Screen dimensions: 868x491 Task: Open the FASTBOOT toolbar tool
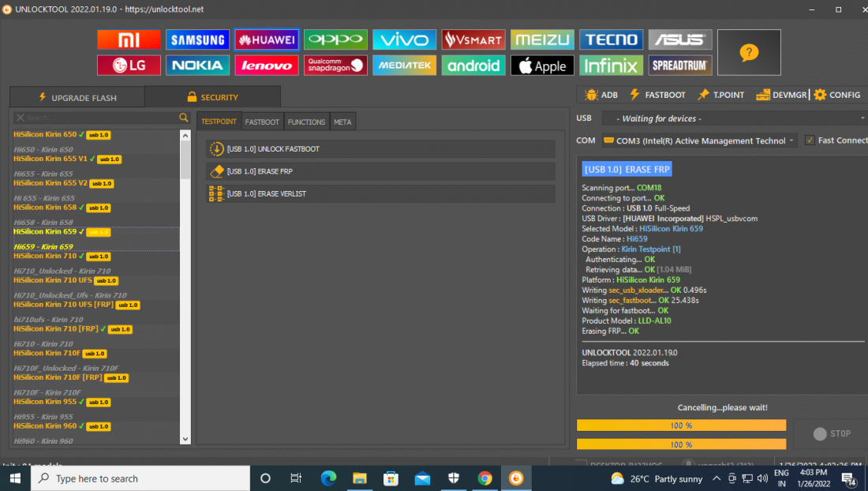(x=657, y=96)
